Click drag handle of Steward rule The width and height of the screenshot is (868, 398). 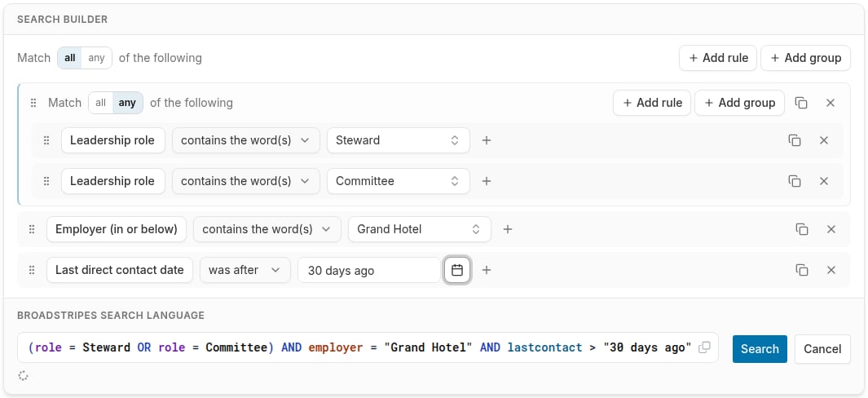pos(46,140)
